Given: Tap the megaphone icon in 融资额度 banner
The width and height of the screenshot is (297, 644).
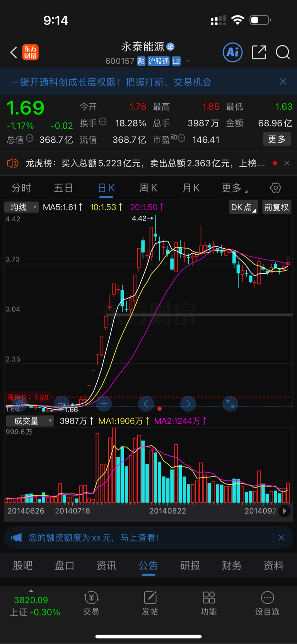Looking at the screenshot, I should [16, 538].
